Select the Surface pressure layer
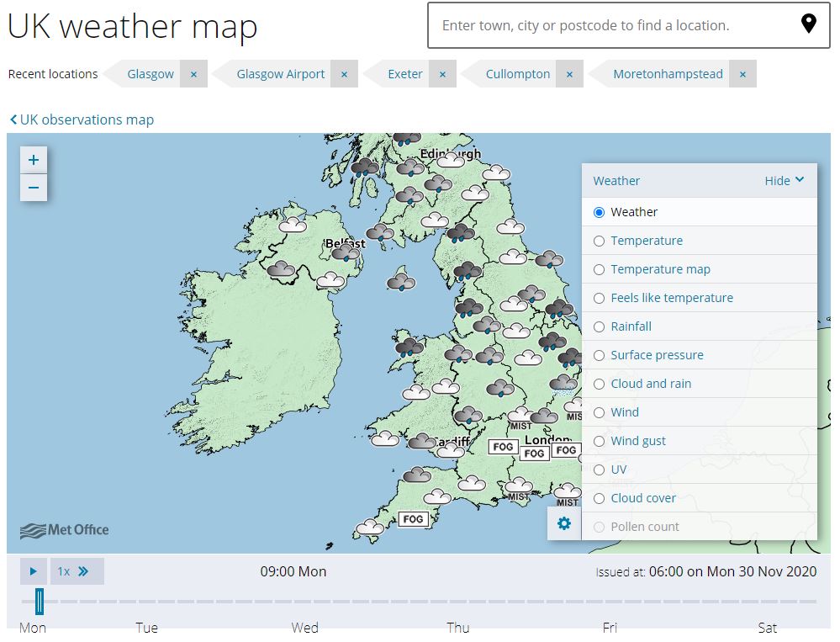This screenshot has height=642, width=840. point(598,355)
